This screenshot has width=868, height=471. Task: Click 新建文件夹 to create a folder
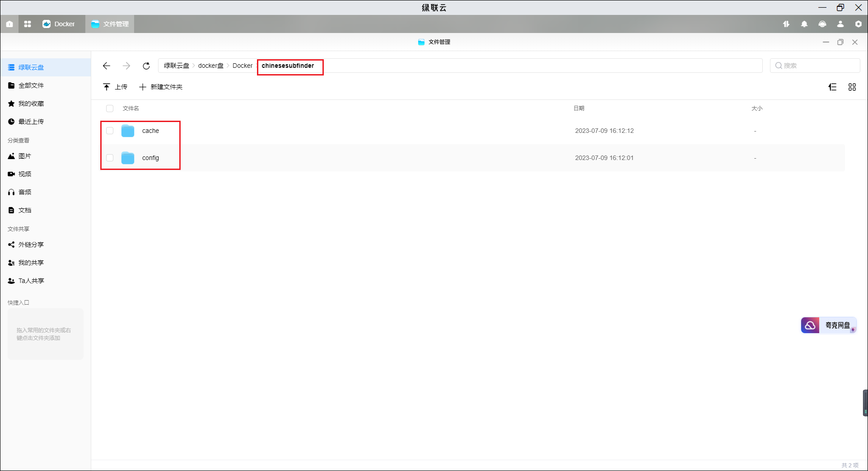coord(161,87)
